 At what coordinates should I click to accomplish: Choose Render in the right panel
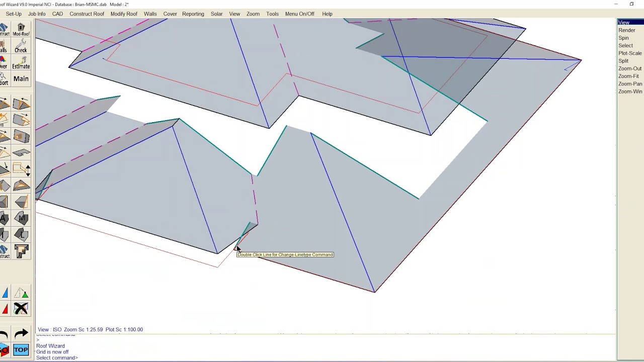point(627,30)
